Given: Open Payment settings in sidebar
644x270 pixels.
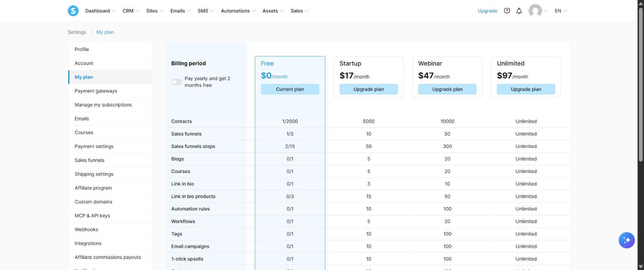Looking at the screenshot, I should [110, 146].
